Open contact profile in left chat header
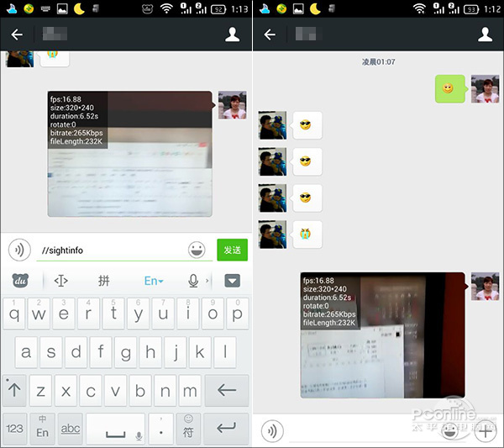 click(x=232, y=34)
